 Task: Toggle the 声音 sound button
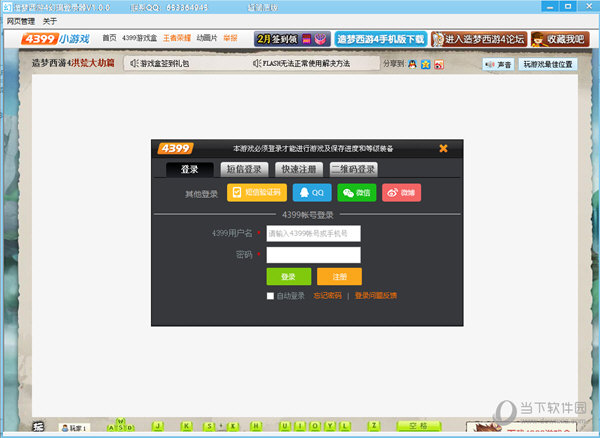(x=498, y=64)
